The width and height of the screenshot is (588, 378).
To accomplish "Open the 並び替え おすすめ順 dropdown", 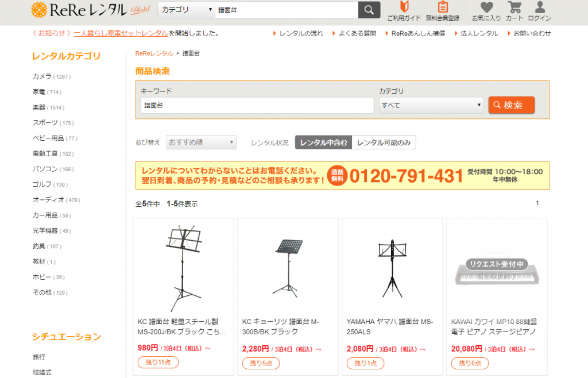I will pos(202,142).
